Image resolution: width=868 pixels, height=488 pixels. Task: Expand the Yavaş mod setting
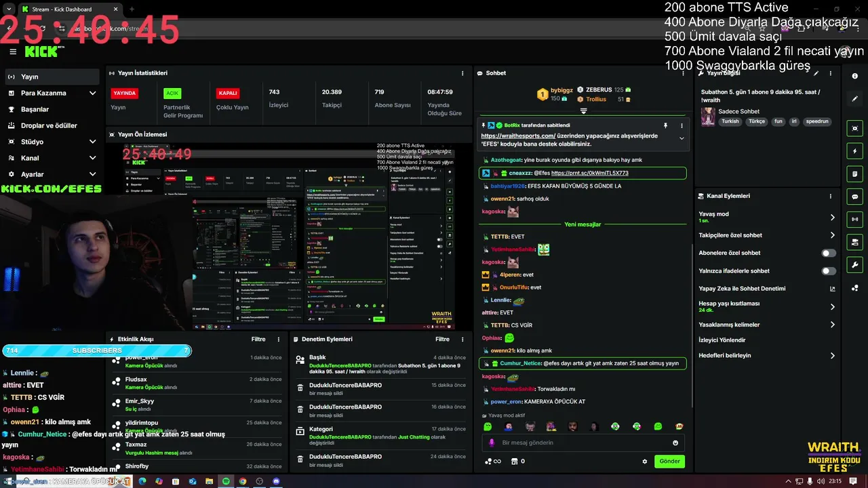[832, 218]
